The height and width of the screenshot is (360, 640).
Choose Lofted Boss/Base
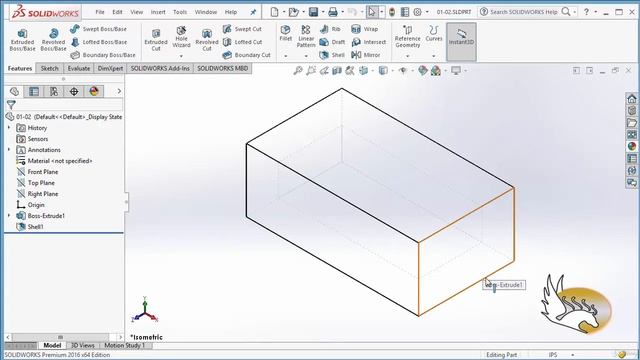[98, 42]
